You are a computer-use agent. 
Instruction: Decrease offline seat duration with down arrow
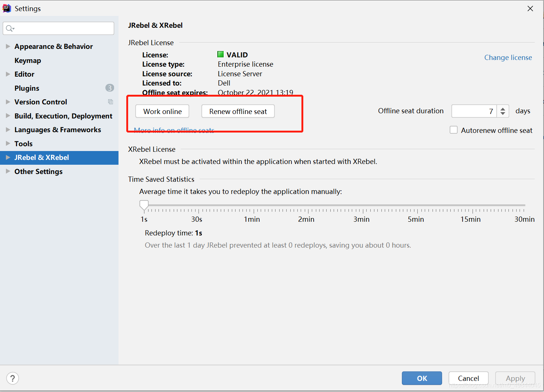click(503, 114)
